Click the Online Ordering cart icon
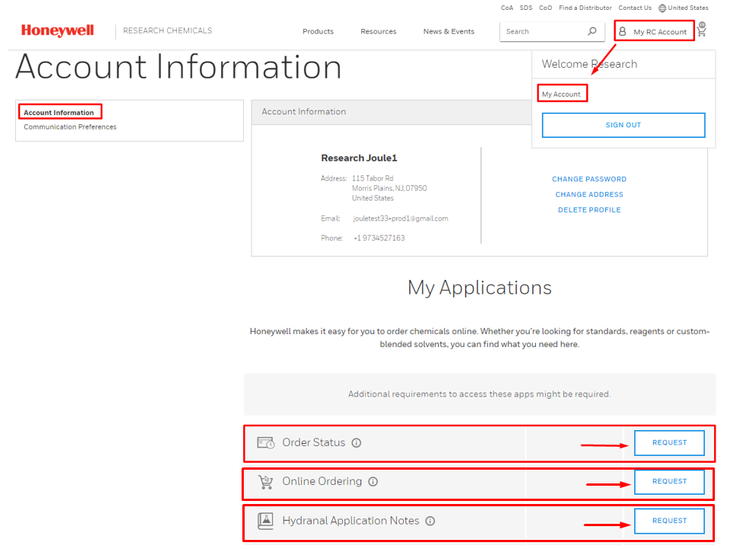 coord(265,482)
